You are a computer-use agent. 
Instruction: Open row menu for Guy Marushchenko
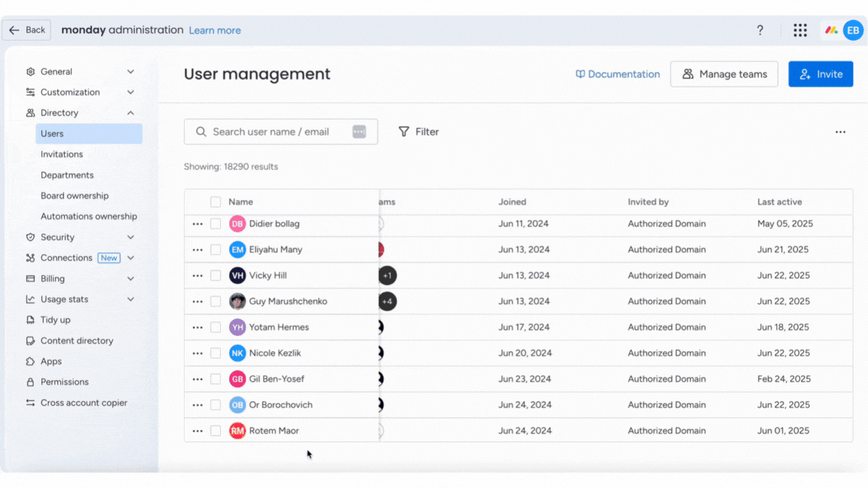tap(197, 301)
